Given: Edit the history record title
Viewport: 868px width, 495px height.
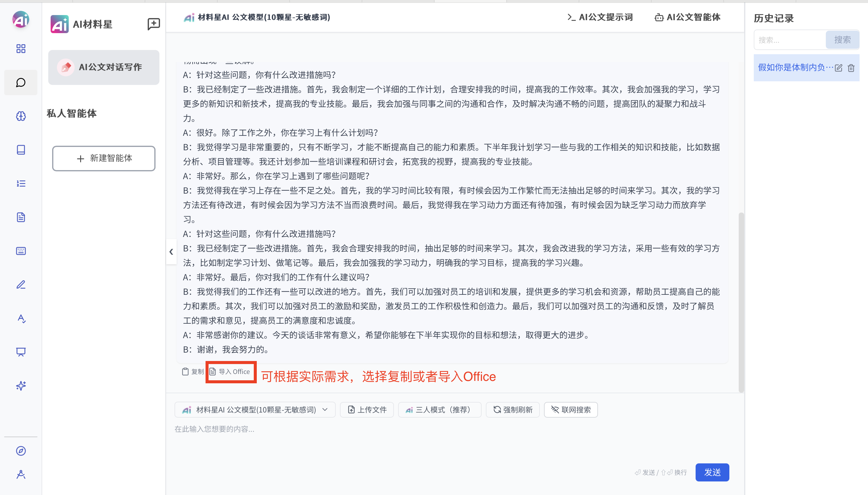Looking at the screenshot, I should click(838, 68).
